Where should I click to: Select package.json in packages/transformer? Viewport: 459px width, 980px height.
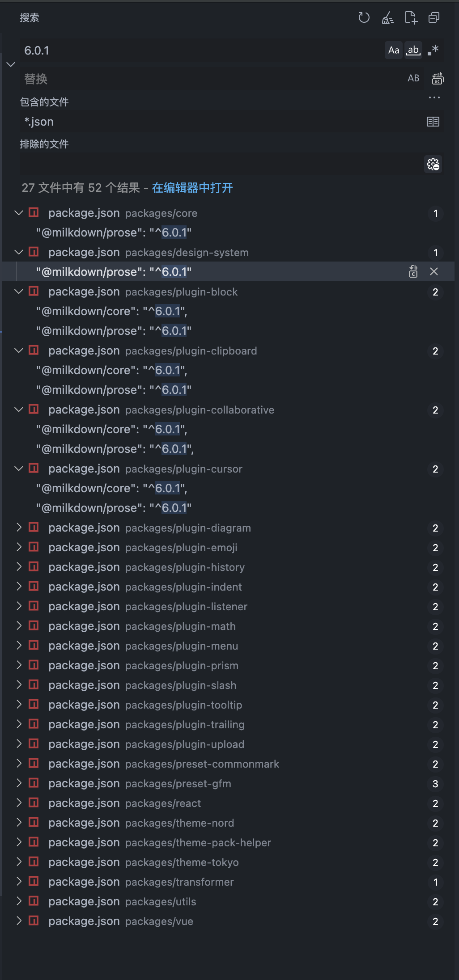pos(228,882)
